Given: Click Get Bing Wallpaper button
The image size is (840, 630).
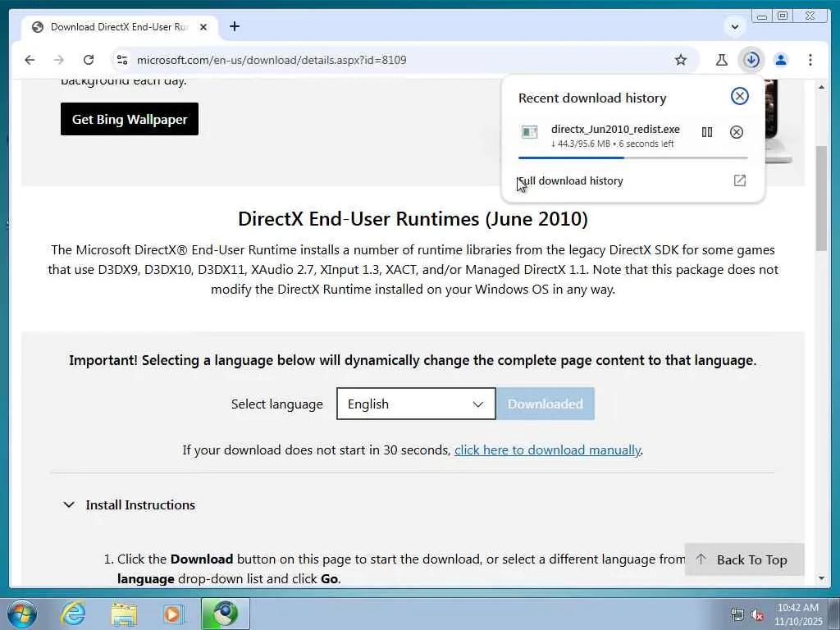Looking at the screenshot, I should (130, 119).
